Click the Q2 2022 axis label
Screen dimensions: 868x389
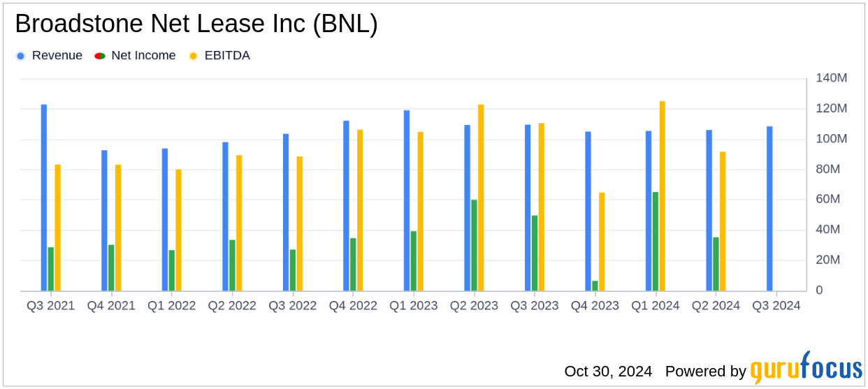click(232, 306)
